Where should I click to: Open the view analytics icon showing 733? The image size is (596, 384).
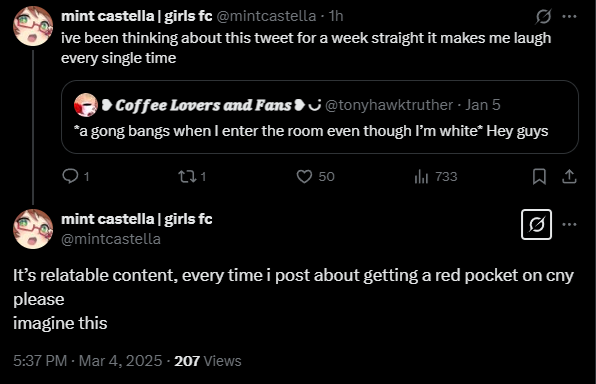pyautogui.click(x=421, y=176)
